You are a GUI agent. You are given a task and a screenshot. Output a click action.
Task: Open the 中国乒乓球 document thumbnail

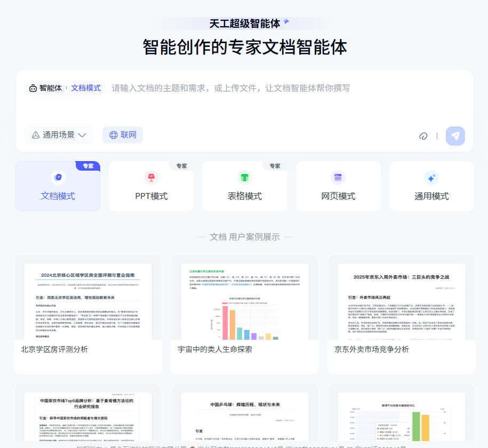(x=245, y=417)
